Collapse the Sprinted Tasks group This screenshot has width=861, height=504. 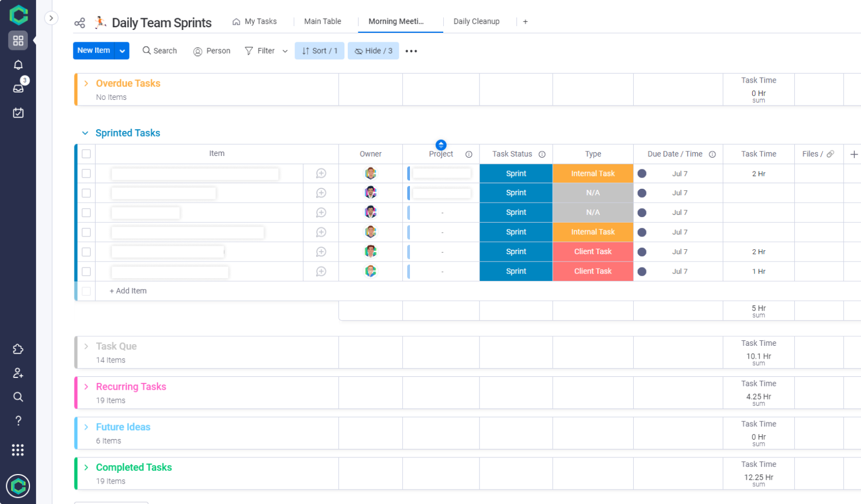point(85,133)
